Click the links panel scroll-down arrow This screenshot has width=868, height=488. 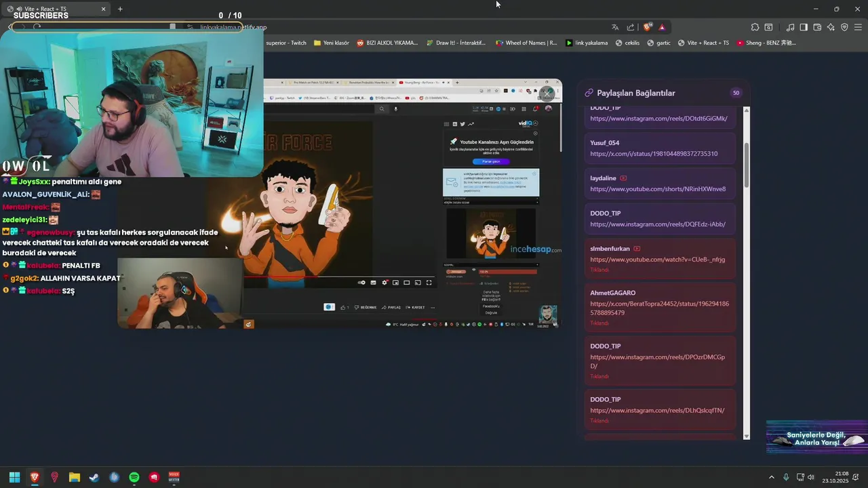click(x=747, y=436)
